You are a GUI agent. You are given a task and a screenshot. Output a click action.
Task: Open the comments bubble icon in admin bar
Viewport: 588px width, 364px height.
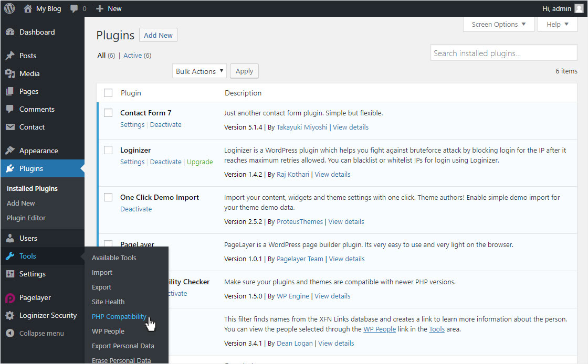point(74,8)
